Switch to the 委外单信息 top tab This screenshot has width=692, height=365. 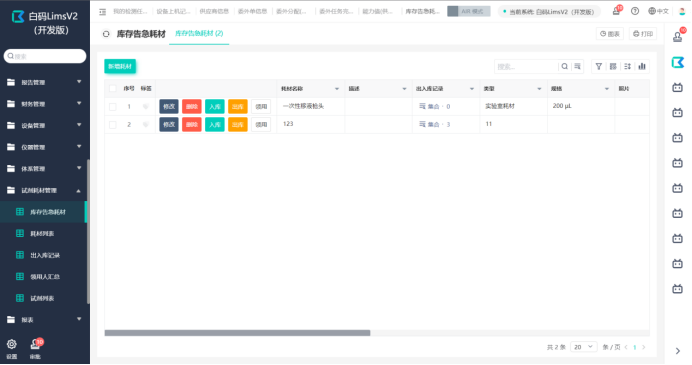click(x=252, y=11)
